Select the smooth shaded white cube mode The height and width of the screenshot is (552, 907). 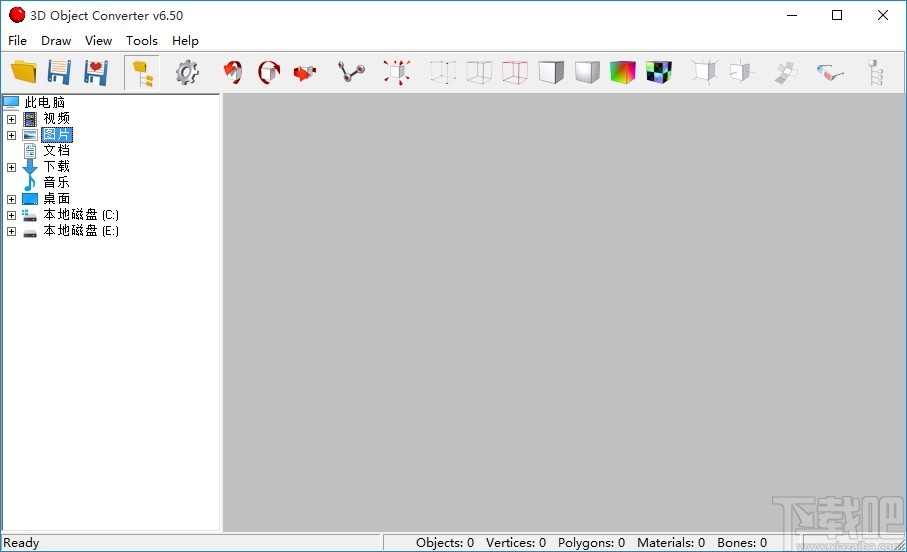point(587,72)
